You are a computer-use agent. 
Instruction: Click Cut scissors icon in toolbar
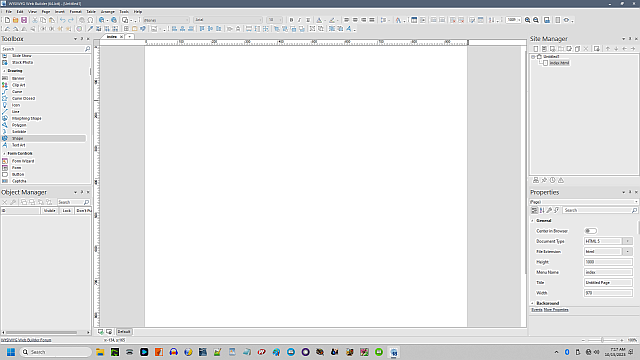click(x=35, y=20)
